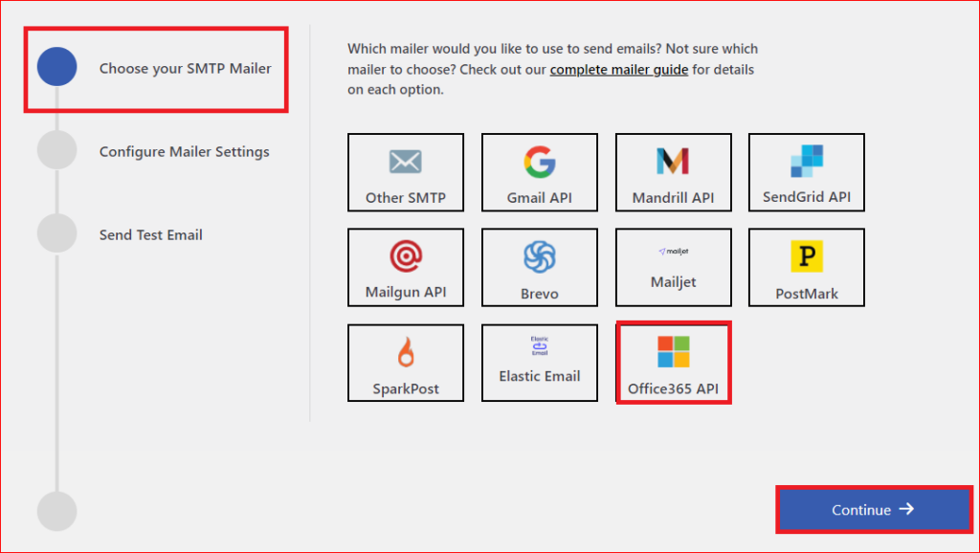
Task: Select the Mailjet mailer tile
Action: coord(674,267)
